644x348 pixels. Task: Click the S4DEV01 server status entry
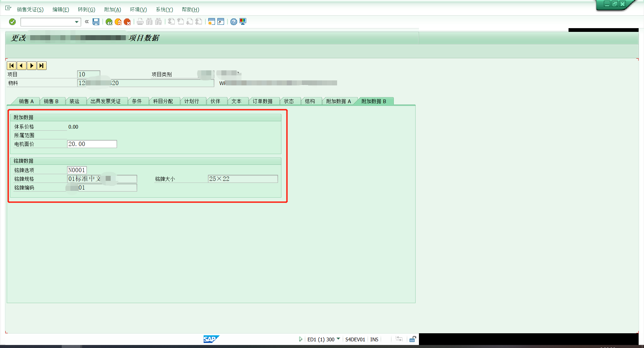click(355, 339)
